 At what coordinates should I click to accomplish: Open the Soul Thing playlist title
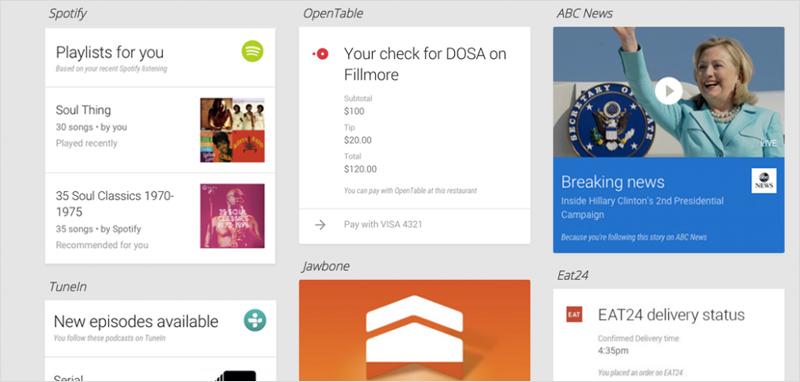coord(83,110)
